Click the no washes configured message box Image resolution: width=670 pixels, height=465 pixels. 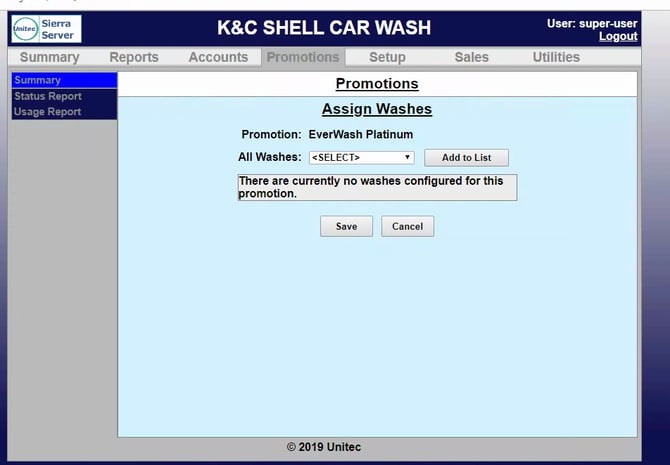[x=377, y=187]
